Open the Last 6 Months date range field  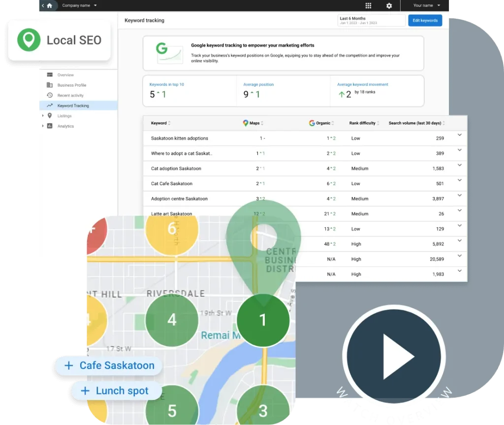(x=371, y=20)
